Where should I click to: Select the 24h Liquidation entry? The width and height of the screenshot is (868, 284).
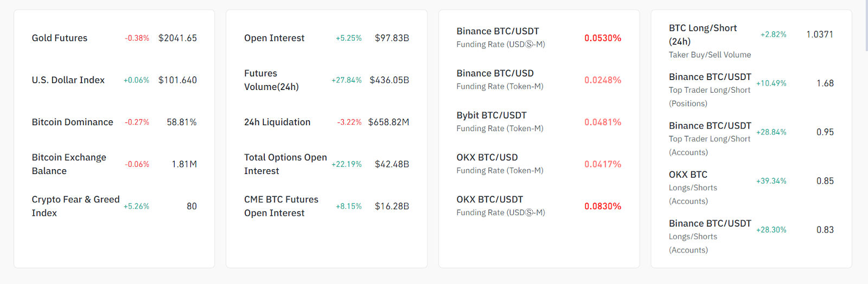click(277, 122)
